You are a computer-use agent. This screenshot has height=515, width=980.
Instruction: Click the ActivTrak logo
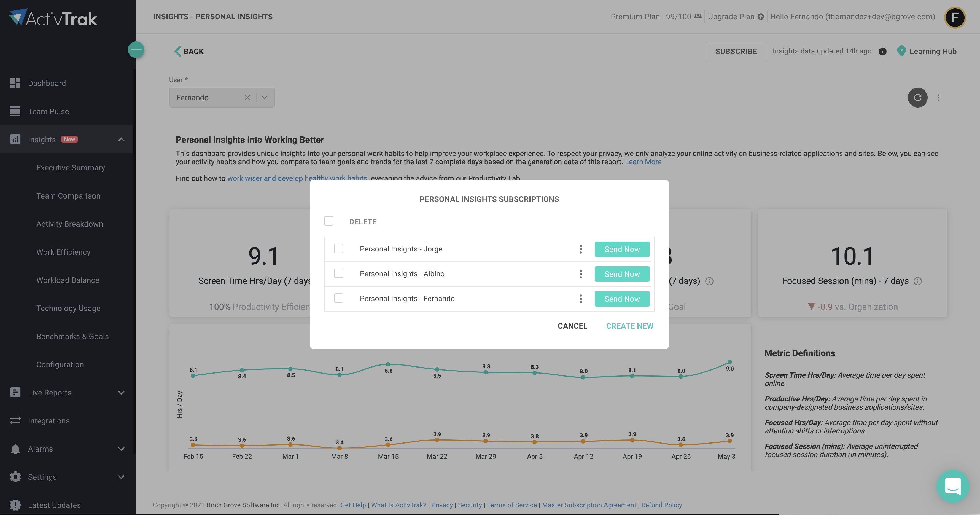coord(53,18)
